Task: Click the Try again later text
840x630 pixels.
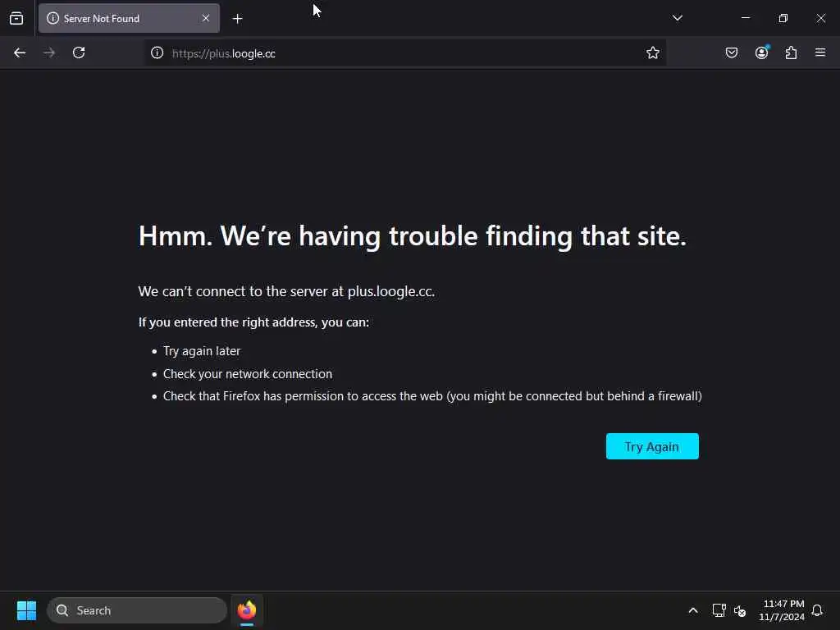Action: tap(202, 351)
